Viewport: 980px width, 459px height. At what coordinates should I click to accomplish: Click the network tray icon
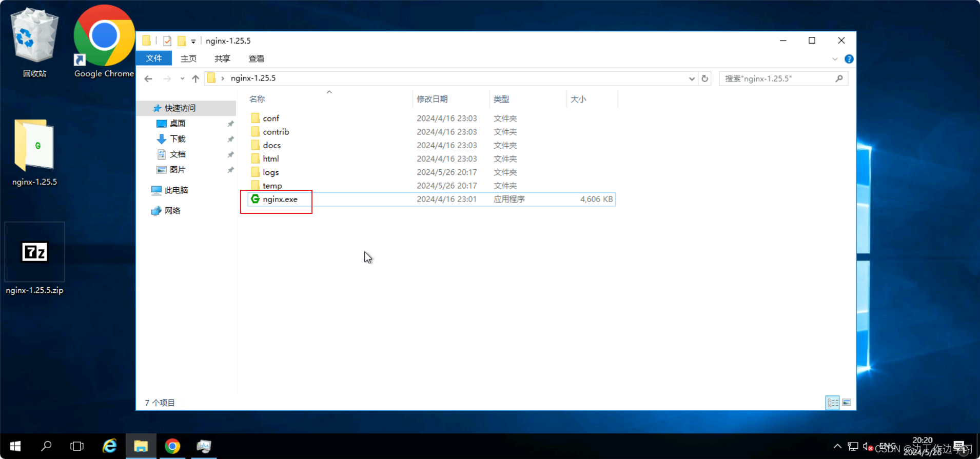point(853,446)
